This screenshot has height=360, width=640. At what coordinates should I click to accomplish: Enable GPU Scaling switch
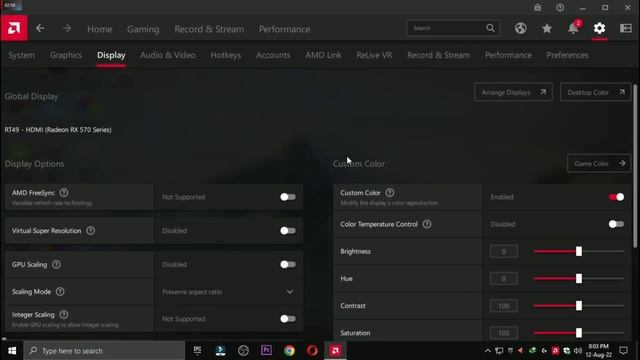tap(288, 264)
